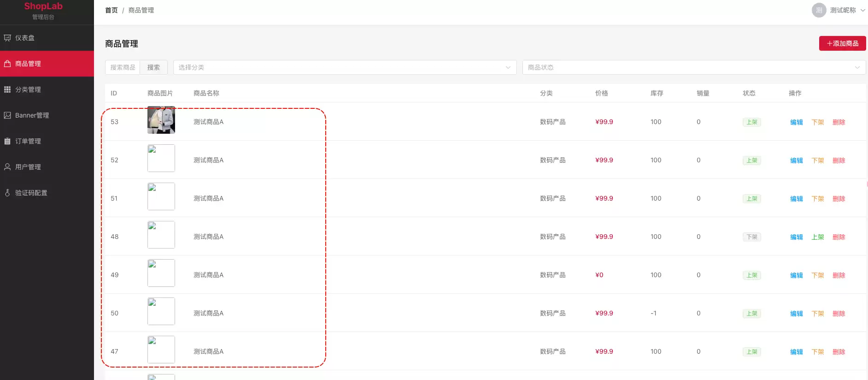The width and height of the screenshot is (868, 380).
Task: Click 下架 for product ID 47
Action: tap(818, 352)
